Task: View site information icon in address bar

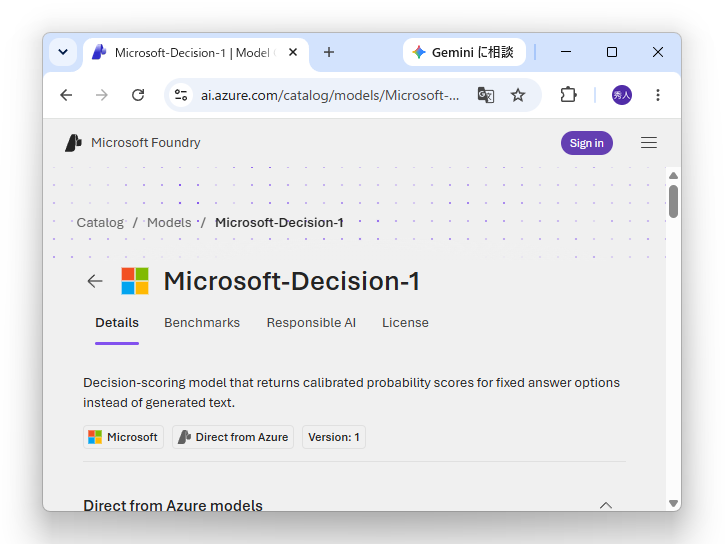Action: (181, 95)
